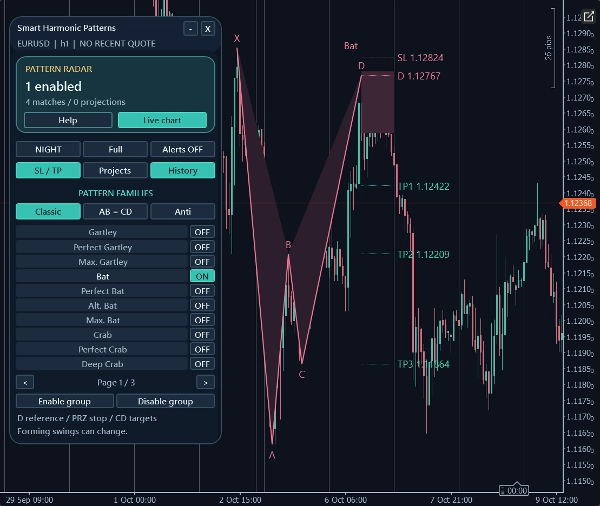This screenshot has height=506, width=600.
Task: Toggle Alerts OFF button
Action: (183, 149)
